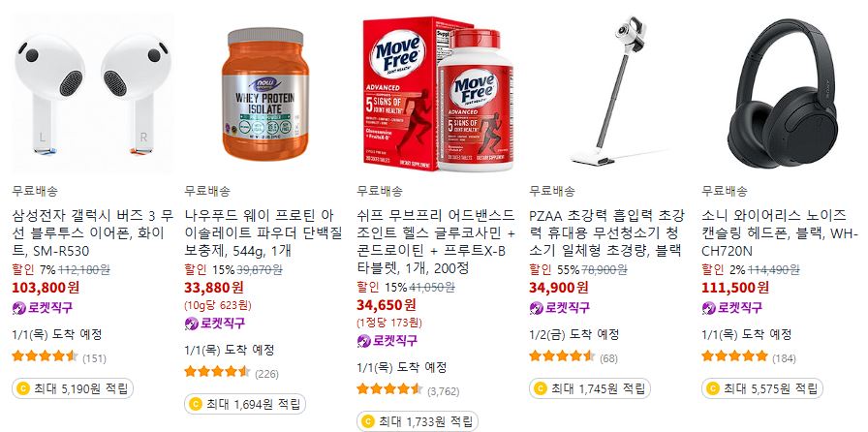Click the Sony black headphones image
The image size is (868, 432).
tap(783, 93)
